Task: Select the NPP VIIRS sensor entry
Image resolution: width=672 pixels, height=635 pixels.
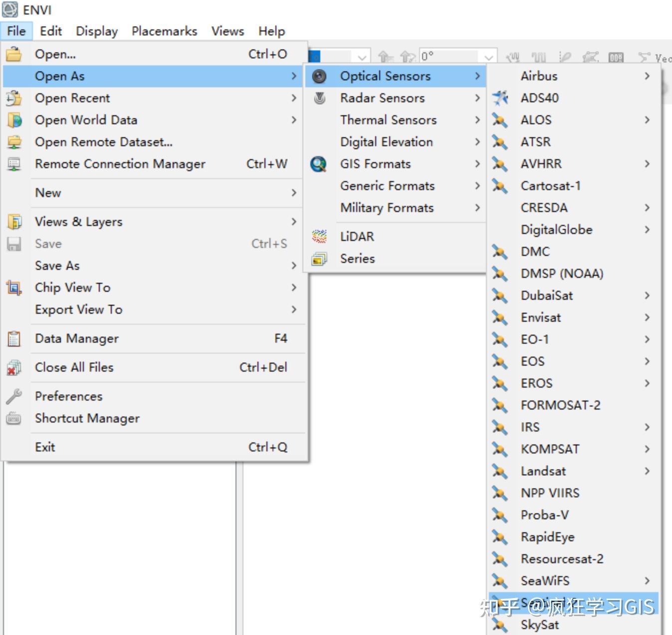Action: (x=574, y=493)
